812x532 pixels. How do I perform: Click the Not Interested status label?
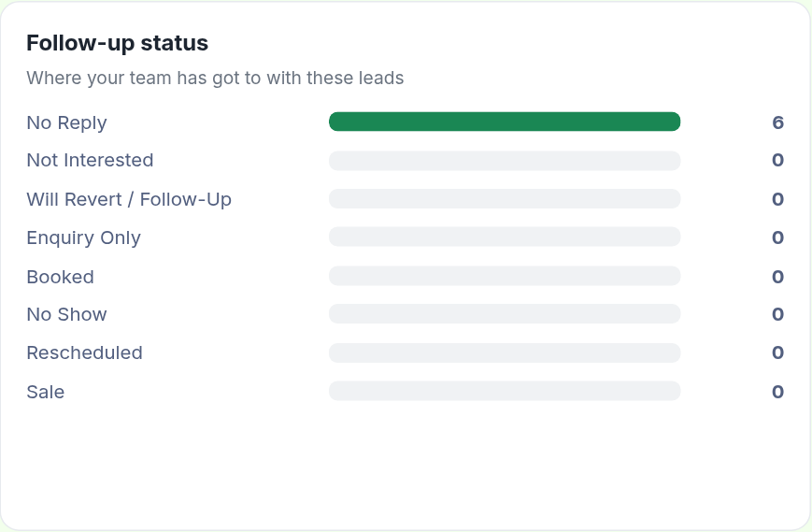coord(90,160)
